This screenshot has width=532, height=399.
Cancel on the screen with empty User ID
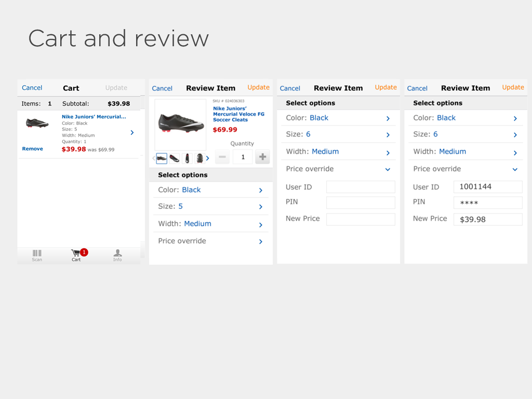click(290, 88)
